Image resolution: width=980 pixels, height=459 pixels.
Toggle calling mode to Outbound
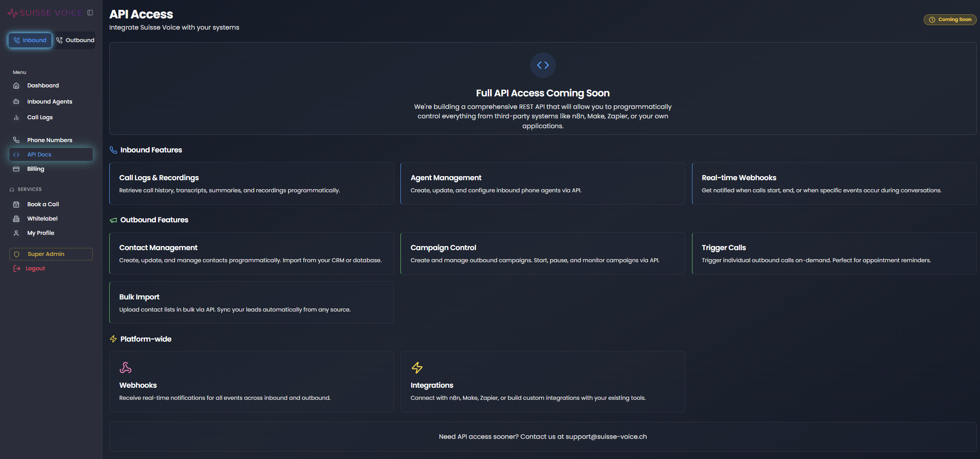pos(75,40)
